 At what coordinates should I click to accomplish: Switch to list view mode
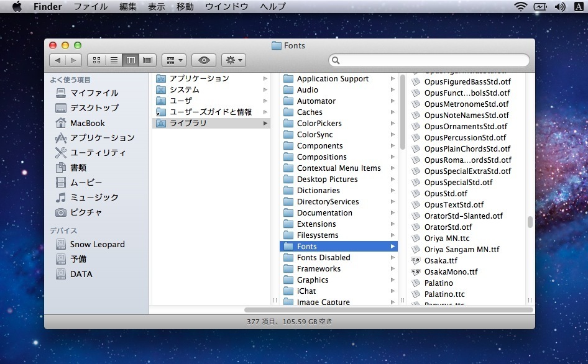(x=114, y=60)
